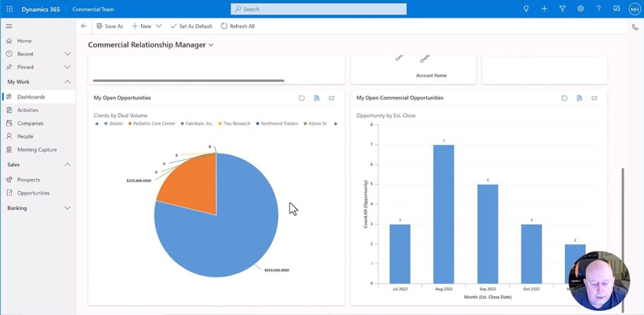View records for My Open Opportunities chart
This screenshot has width=644, height=315.
[x=317, y=98]
